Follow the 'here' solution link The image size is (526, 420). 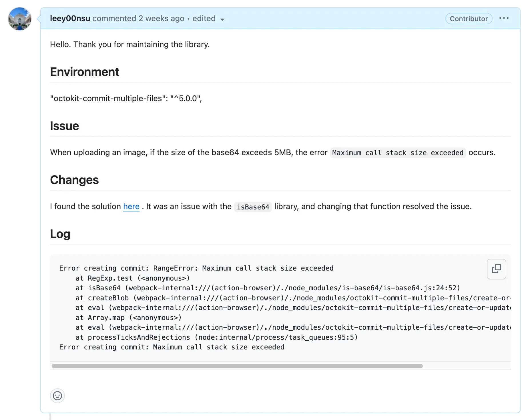click(x=131, y=206)
